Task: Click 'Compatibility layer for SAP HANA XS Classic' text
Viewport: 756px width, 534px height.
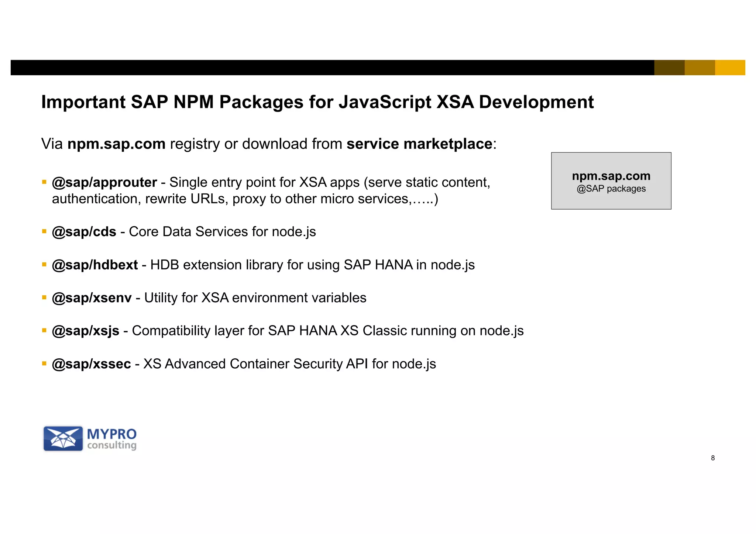Action: point(328,331)
